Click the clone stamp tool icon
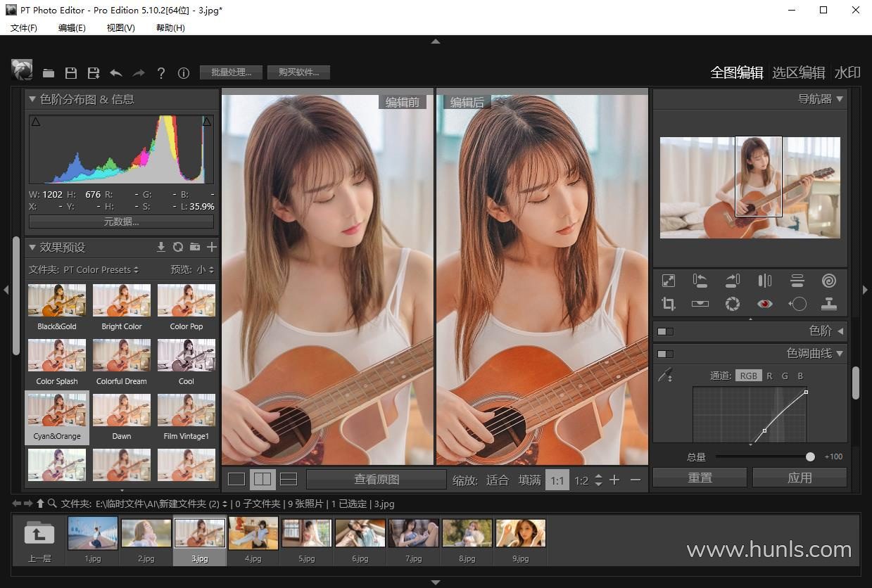Viewport: 872px width, 588px height. click(829, 304)
